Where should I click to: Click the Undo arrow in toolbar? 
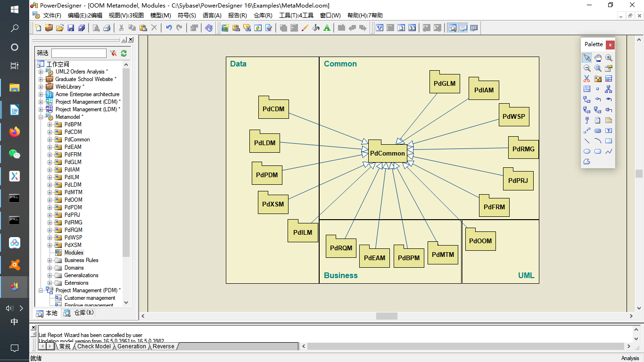(169, 28)
